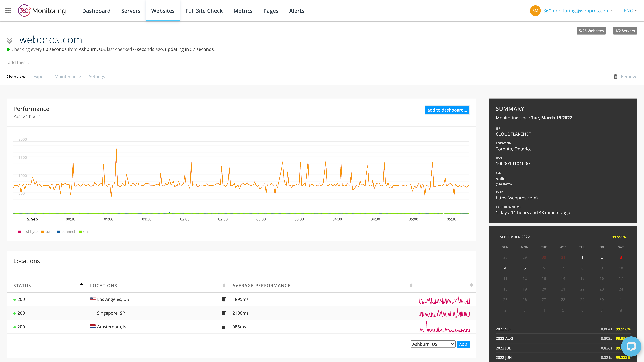
Task: Open the Full Site Check page
Action: [204, 11]
